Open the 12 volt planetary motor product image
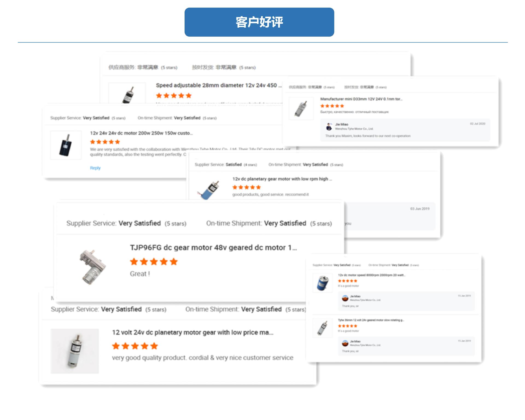The image size is (525, 420). 75,351
